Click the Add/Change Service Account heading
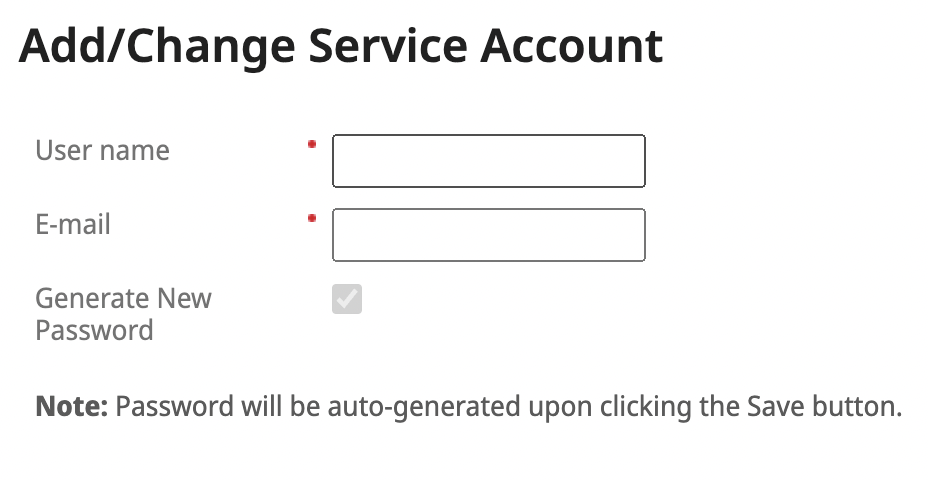 [341, 47]
